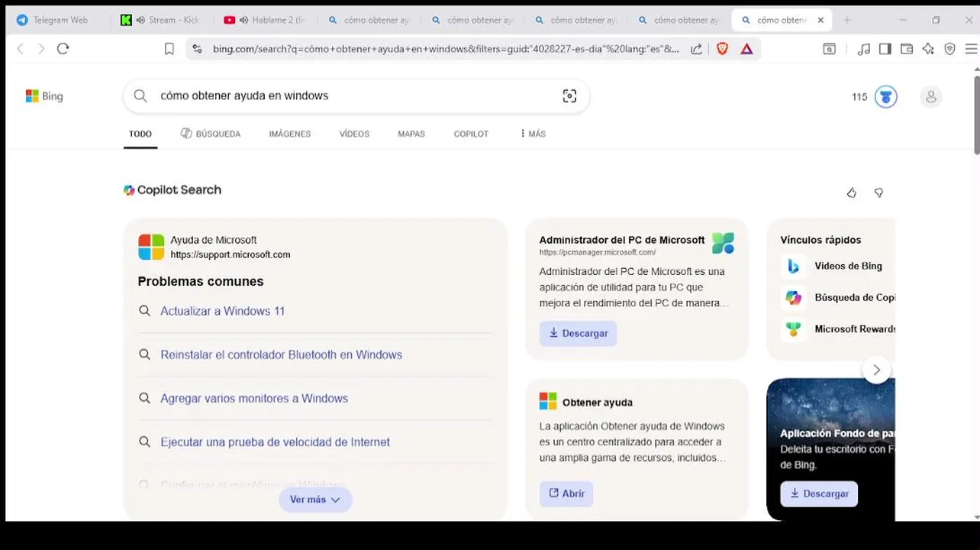Select the IMÁGENES tab
Viewport: 980px width, 550px height.
(x=290, y=134)
